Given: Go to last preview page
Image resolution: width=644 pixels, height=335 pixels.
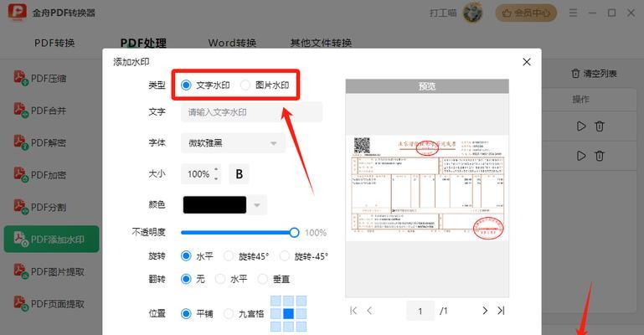Looking at the screenshot, I should coord(501,311).
